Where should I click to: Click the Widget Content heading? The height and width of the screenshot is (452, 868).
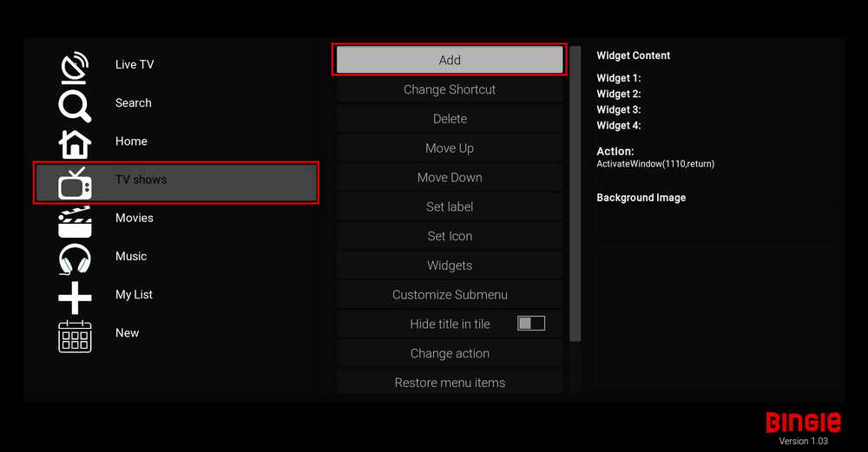(x=634, y=56)
